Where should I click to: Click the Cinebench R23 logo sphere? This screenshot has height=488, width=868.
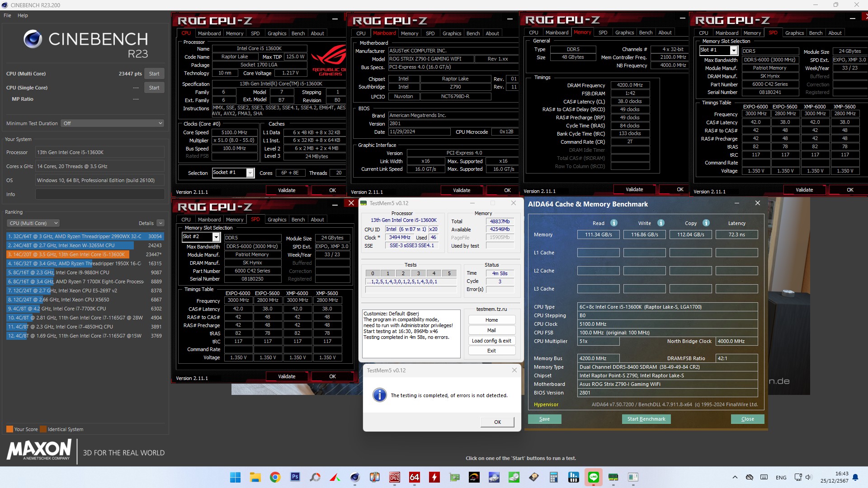33,39
